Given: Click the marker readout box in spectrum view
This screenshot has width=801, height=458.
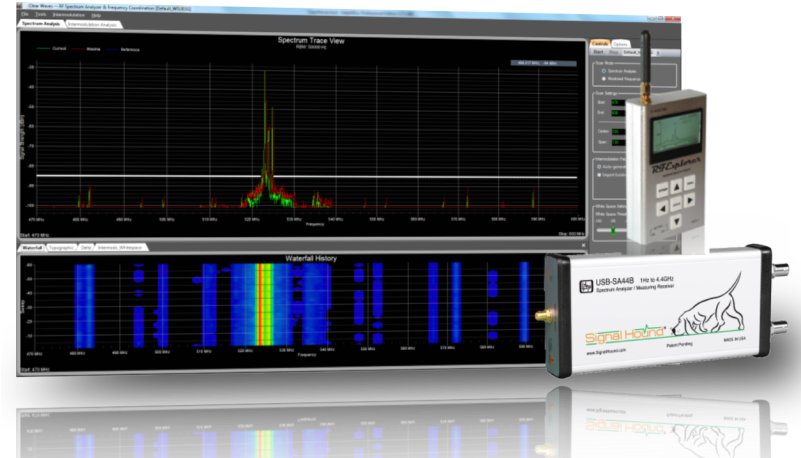Looking at the screenshot, I should (x=544, y=63).
